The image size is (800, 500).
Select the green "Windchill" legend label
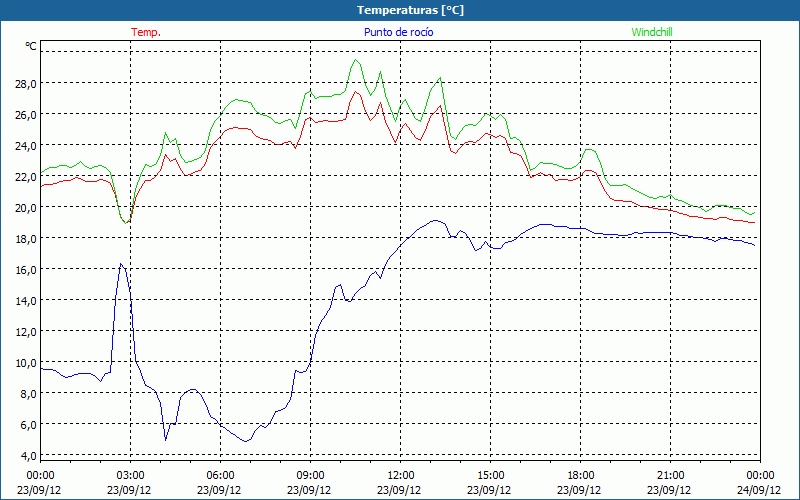(x=652, y=32)
